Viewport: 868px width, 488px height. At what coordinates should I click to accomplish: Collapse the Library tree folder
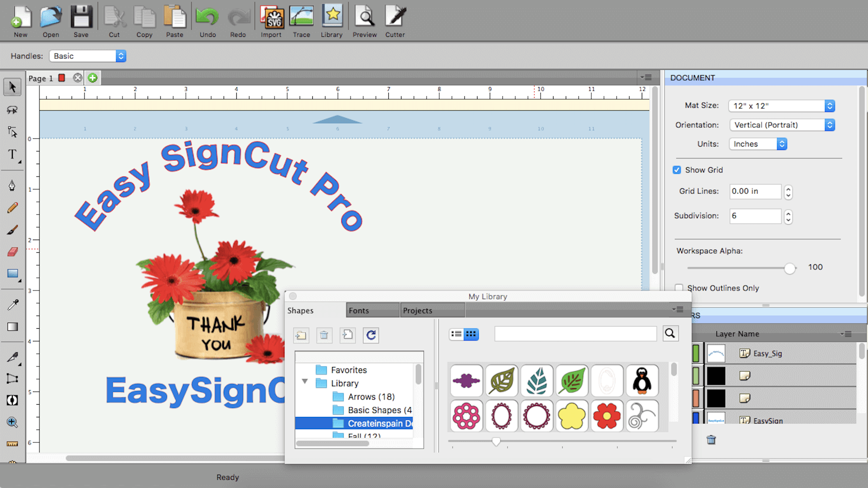coord(304,382)
